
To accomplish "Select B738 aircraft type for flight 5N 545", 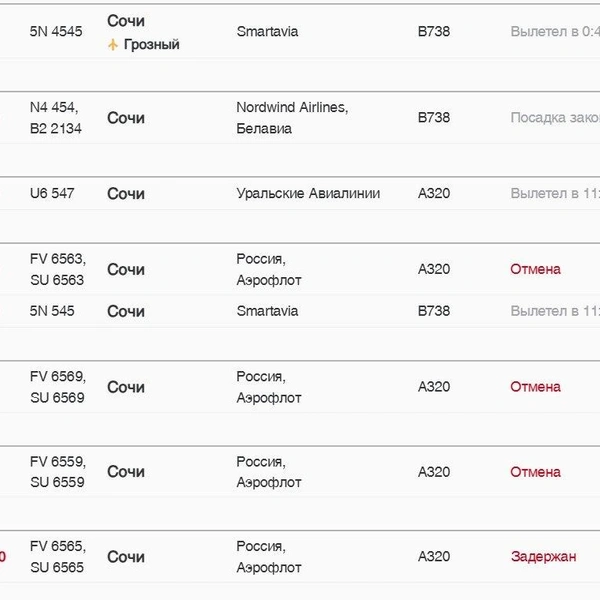I will tap(434, 311).
